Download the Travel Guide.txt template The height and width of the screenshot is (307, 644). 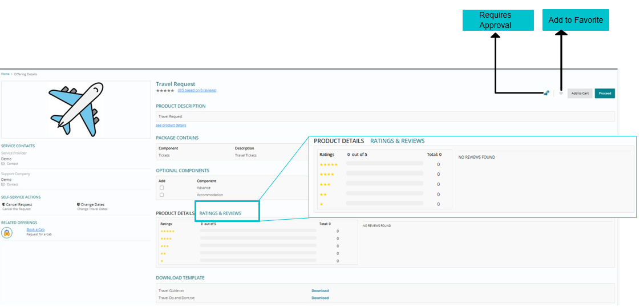pyautogui.click(x=320, y=290)
